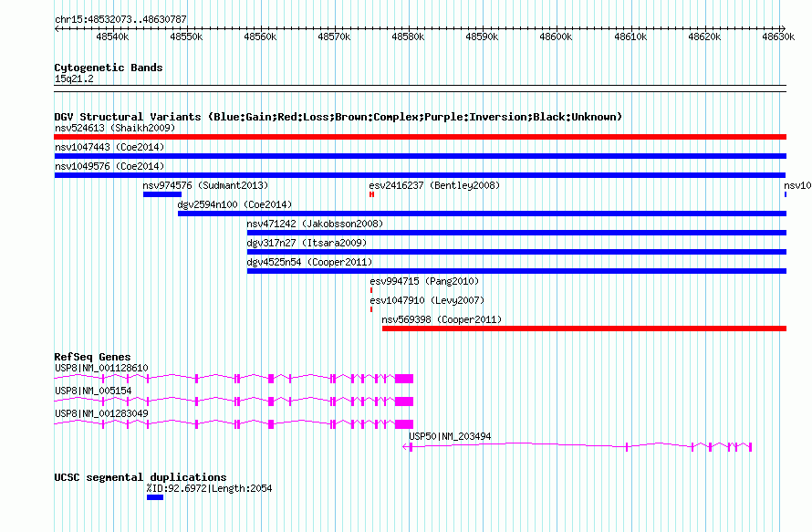Image resolution: width=812 pixels, height=532 pixels.
Task: Click the 48590k ruler tick label
Action: pos(482,37)
